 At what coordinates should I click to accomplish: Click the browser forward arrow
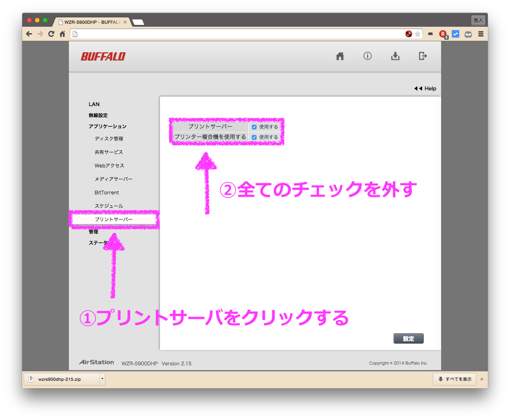[x=40, y=34]
